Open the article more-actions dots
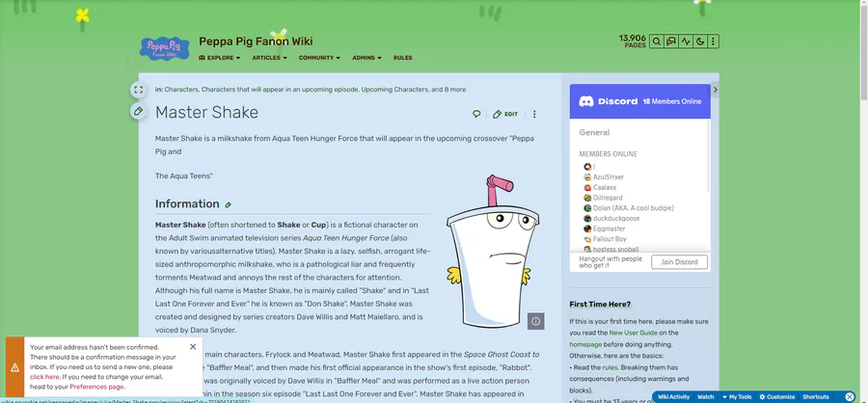Image resolution: width=868 pixels, height=403 pixels. click(534, 114)
